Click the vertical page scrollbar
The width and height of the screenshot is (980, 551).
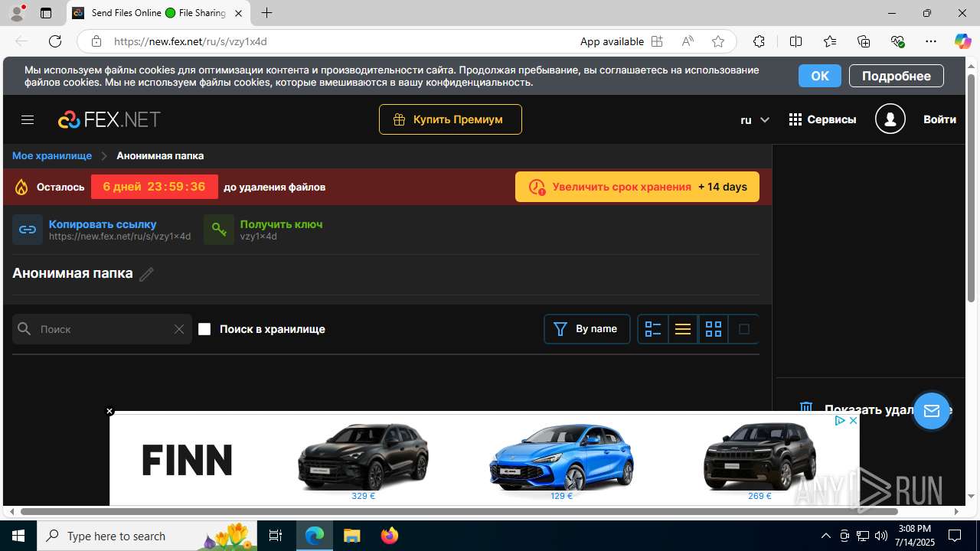pyautogui.click(x=972, y=187)
